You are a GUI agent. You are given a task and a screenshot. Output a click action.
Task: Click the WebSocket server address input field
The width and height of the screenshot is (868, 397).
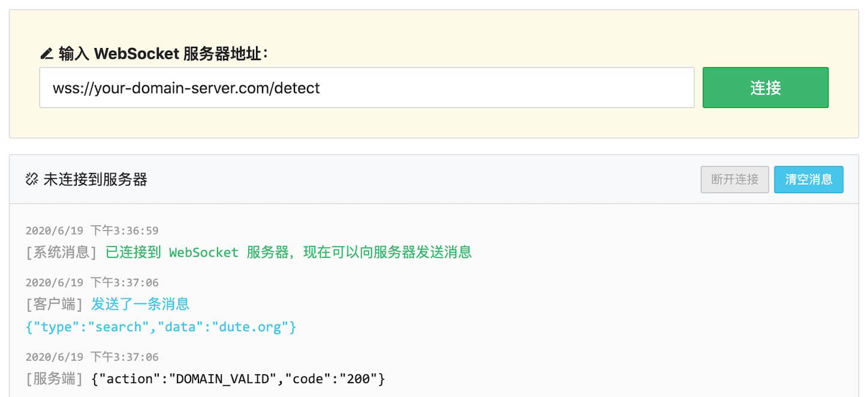[366, 88]
